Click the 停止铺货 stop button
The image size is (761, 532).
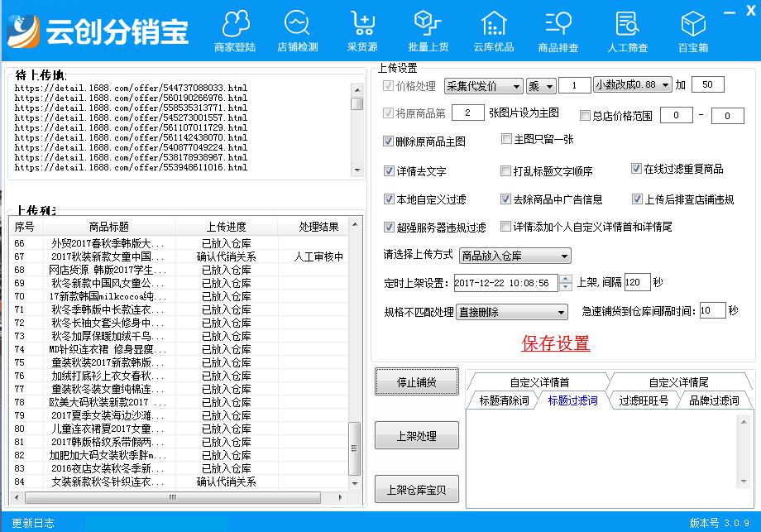(417, 381)
